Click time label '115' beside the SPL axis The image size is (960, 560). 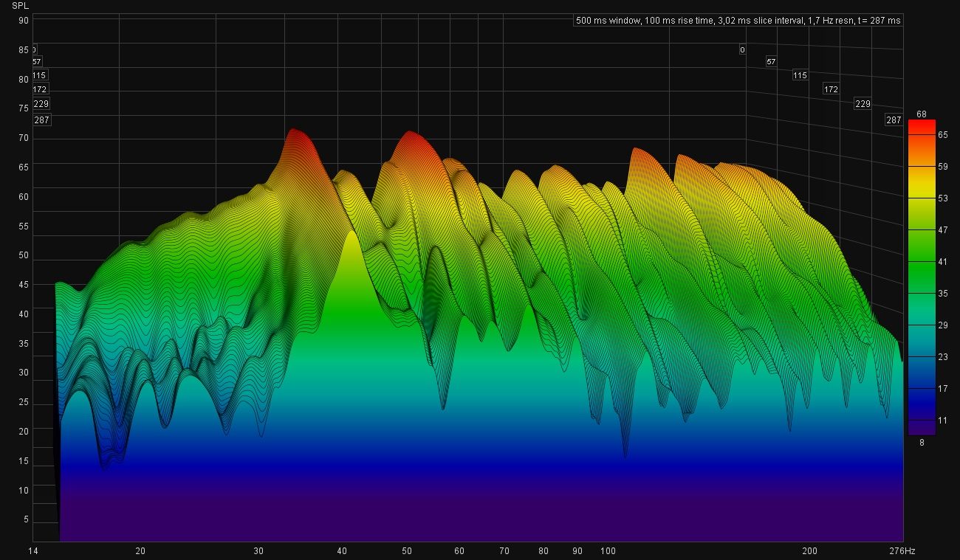pyautogui.click(x=40, y=75)
